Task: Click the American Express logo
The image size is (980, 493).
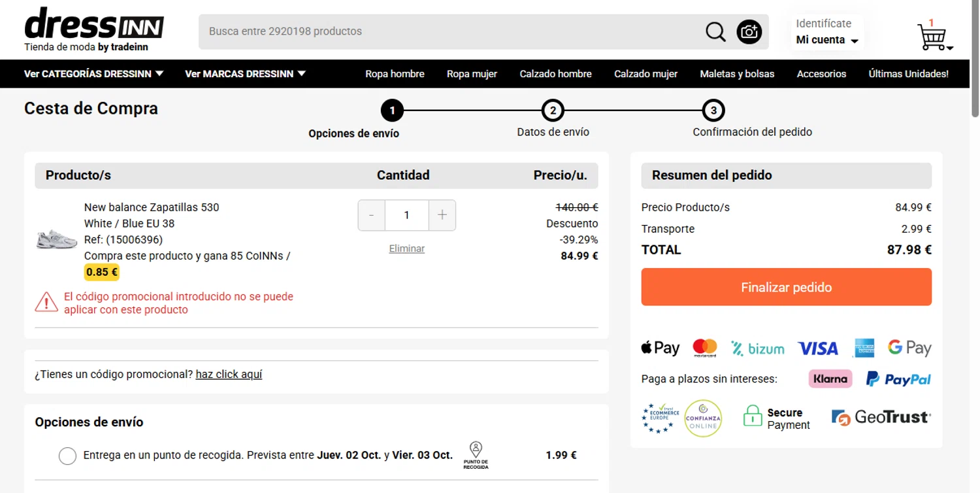Action: point(864,348)
